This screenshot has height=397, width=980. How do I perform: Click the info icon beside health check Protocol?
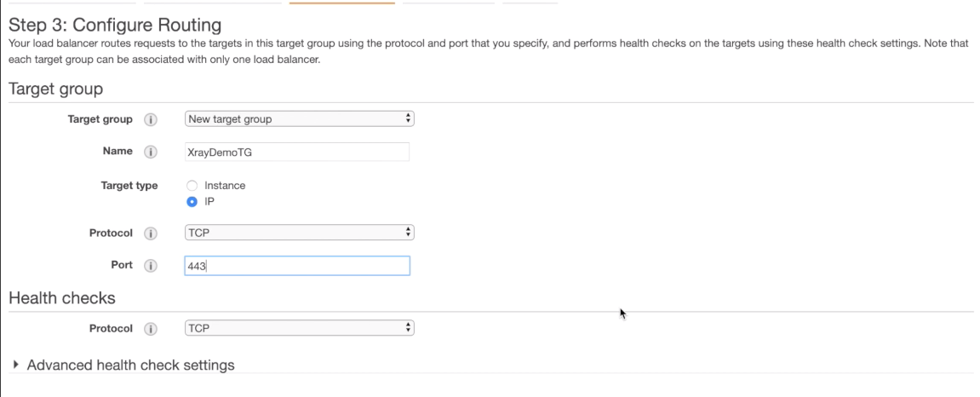coord(150,329)
